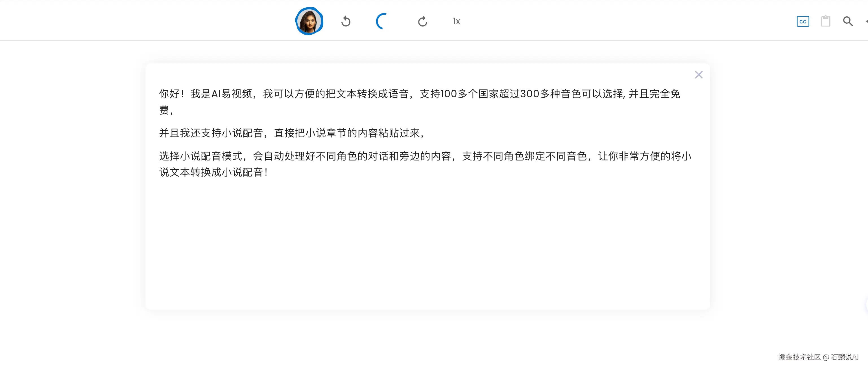Click the phrase 我可以方便的把文本转换成语音
The height and width of the screenshot is (370, 868).
pyautogui.click(x=336, y=94)
